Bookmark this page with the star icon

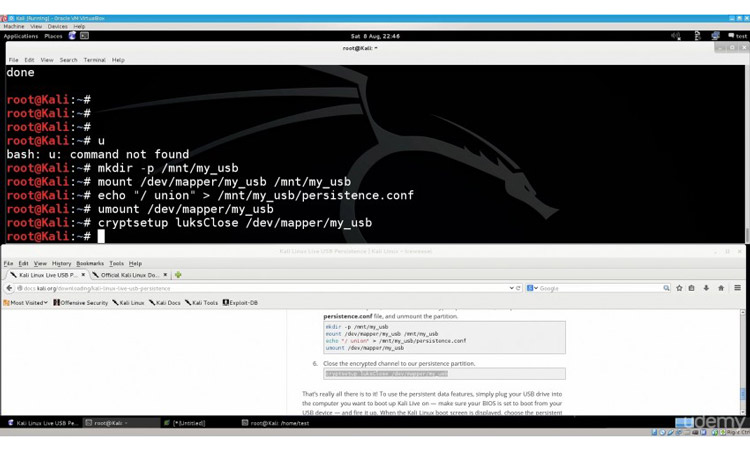click(x=679, y=288)
